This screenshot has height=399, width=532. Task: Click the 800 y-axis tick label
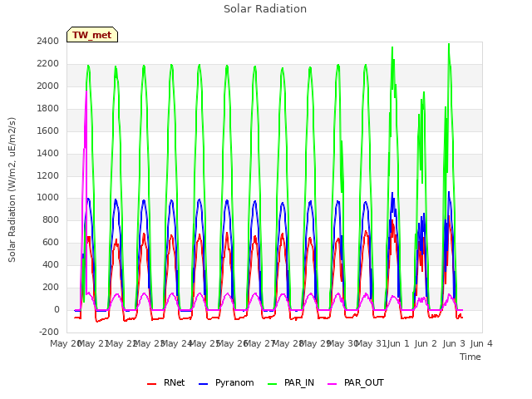coord(51,219)
